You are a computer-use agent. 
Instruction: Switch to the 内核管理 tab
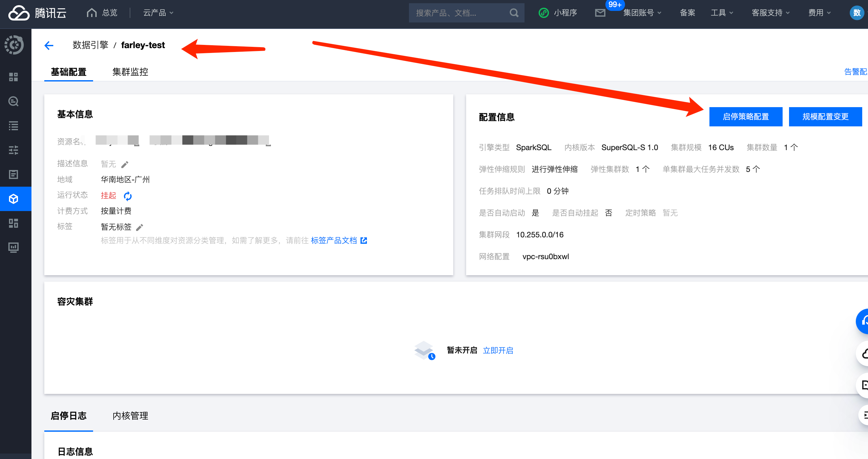pos(130,416)
